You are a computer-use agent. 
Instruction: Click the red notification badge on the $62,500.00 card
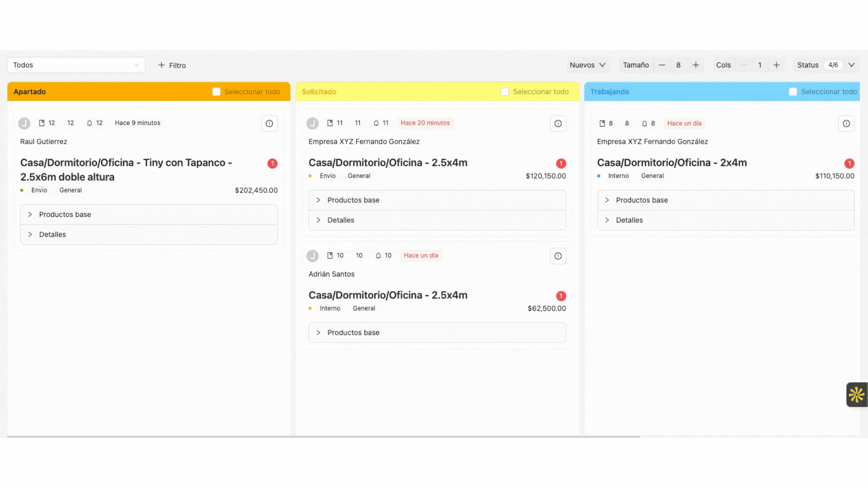tap(561, 296)
